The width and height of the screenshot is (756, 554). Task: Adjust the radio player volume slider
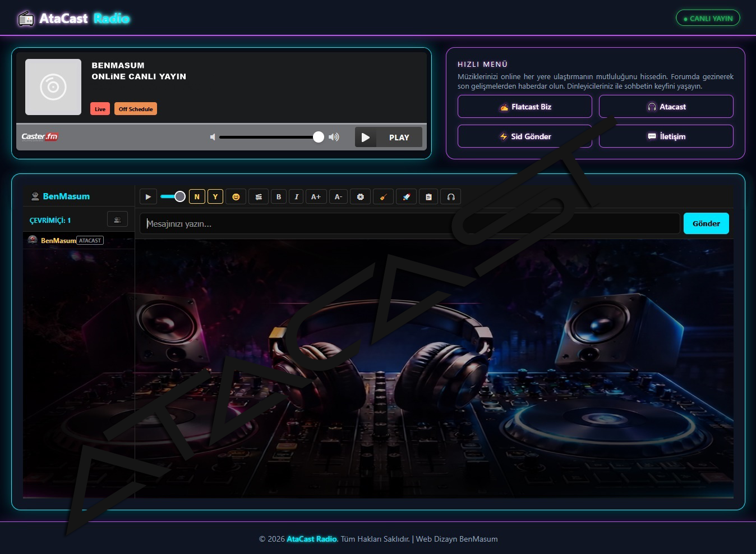271,137
